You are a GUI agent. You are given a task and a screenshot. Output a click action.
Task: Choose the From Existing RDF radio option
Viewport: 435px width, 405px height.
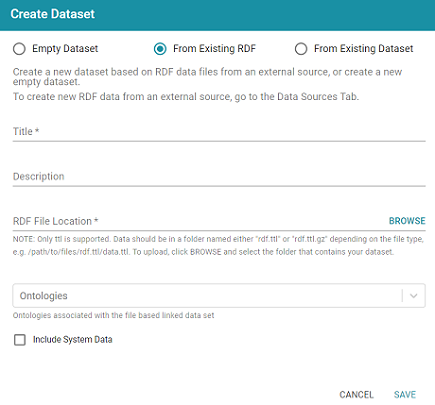(160, 49)
